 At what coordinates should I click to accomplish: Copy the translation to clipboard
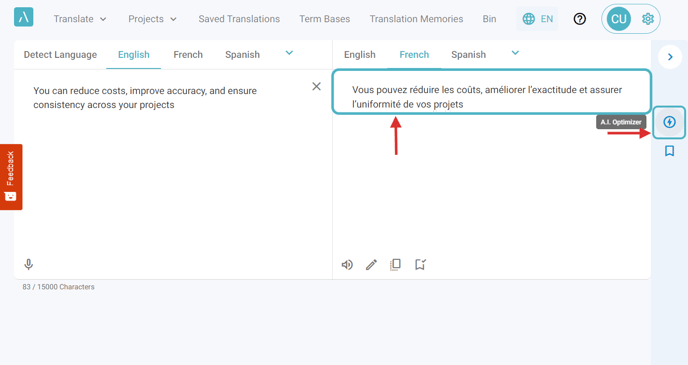(395, 265)
